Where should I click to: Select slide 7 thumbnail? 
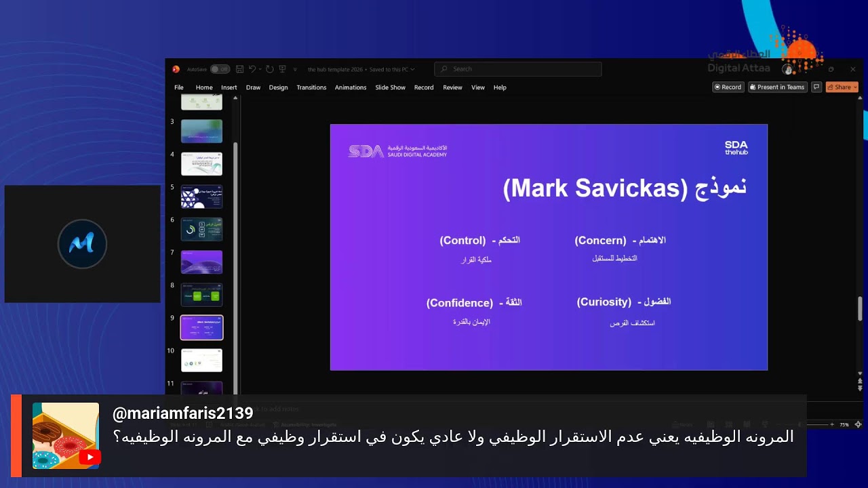(x=201, y=262)
